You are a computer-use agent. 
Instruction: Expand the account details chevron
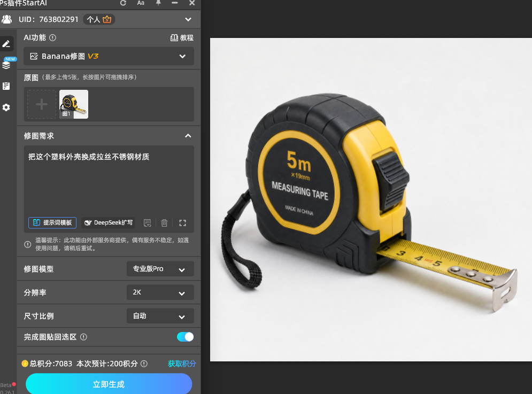point(188,20)
